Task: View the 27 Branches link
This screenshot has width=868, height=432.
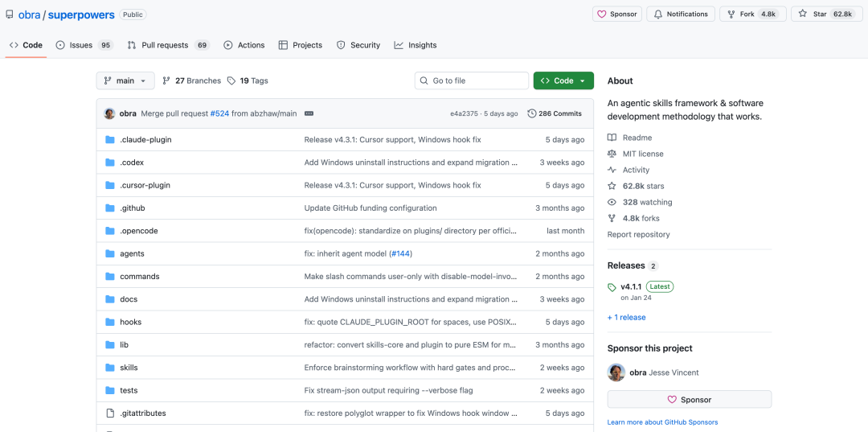Action: point(191,80)
